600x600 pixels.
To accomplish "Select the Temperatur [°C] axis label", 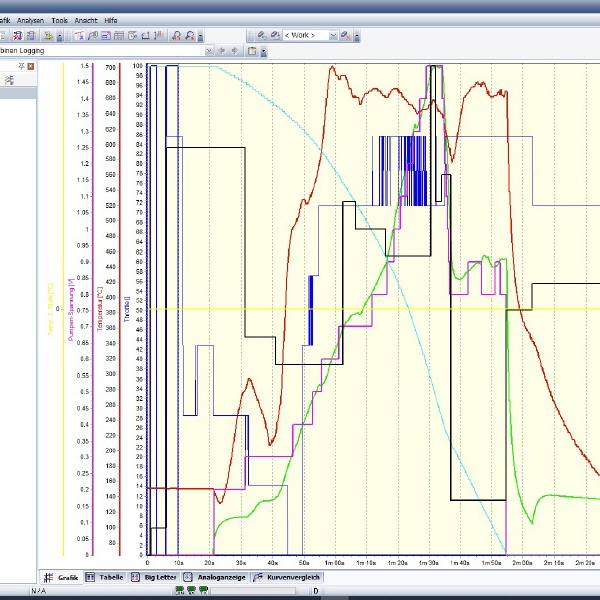I will click(x=100, y=309).
